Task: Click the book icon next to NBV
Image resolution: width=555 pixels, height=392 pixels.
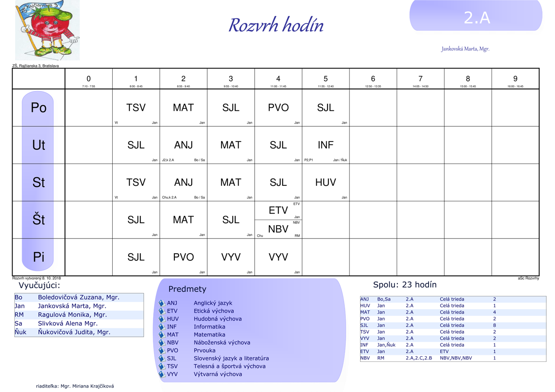Action: tap(162, 343)
